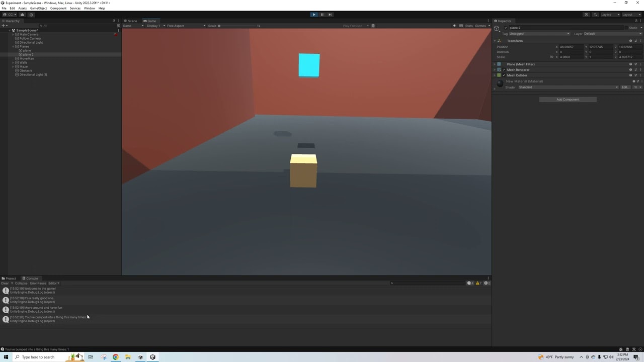This screenshot has height=362, width=644.
Task: Open Google Chrome from the taskbar
Action: (116, 357)
